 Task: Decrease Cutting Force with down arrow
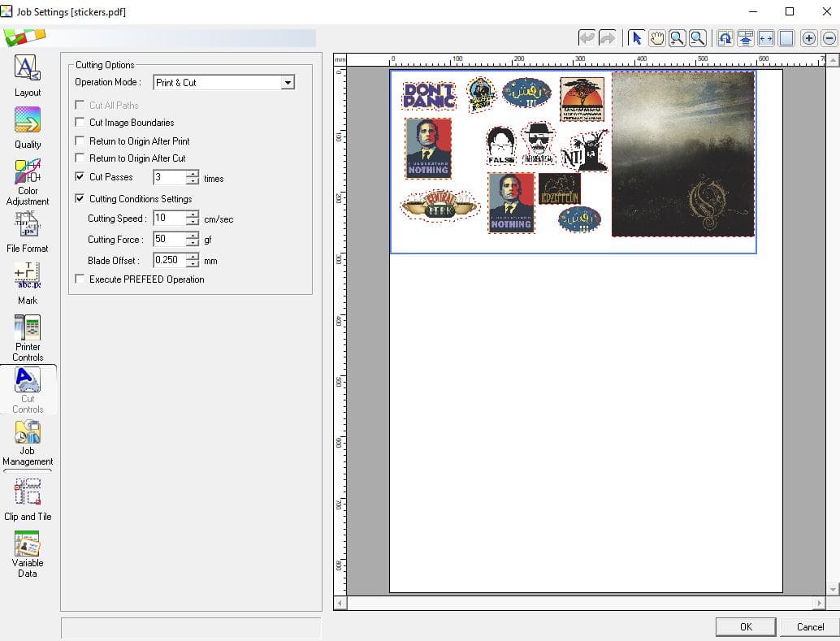(193, 243)
